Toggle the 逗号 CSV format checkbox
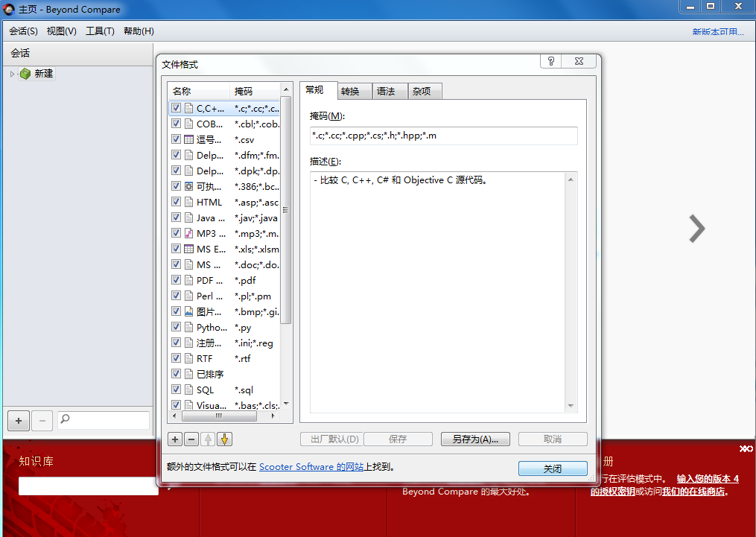 176,139
